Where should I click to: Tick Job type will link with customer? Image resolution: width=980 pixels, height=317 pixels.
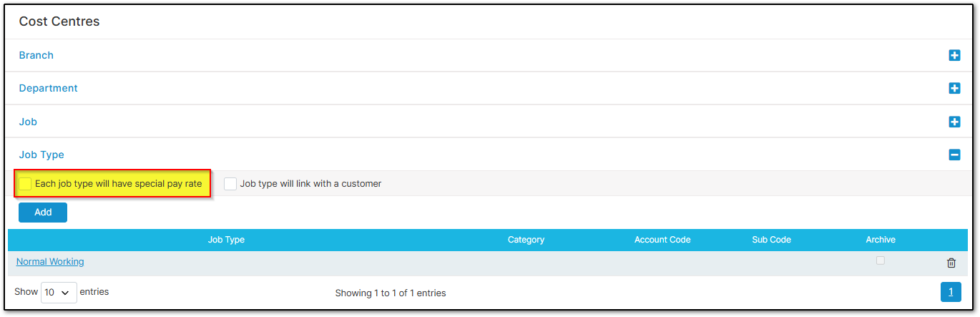point(230,184)
